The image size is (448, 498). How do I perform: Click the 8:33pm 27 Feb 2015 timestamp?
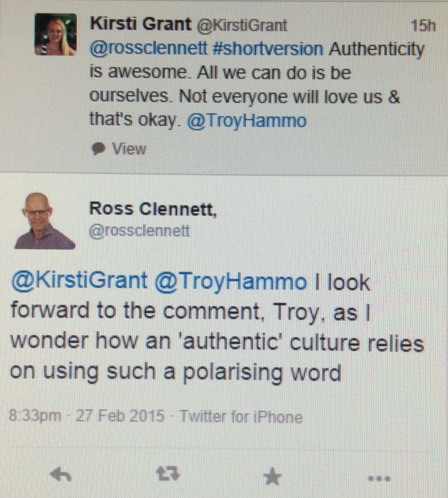(x=89, y=417)
